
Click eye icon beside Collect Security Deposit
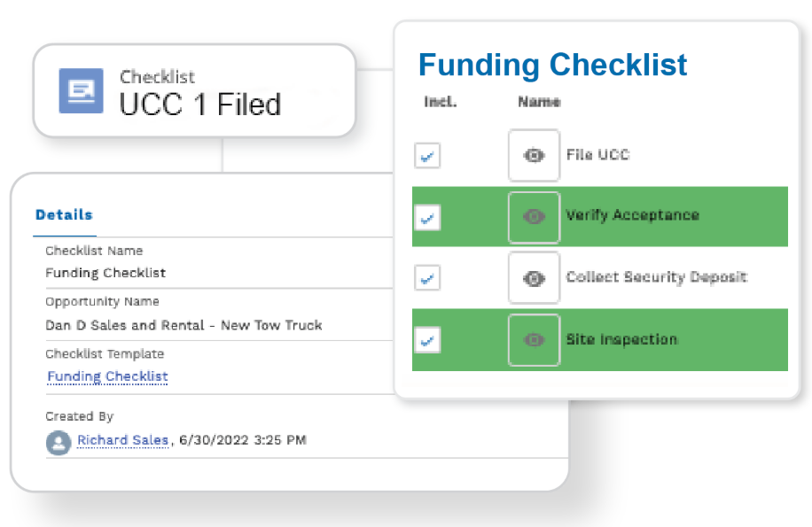[x=534, y=278]
